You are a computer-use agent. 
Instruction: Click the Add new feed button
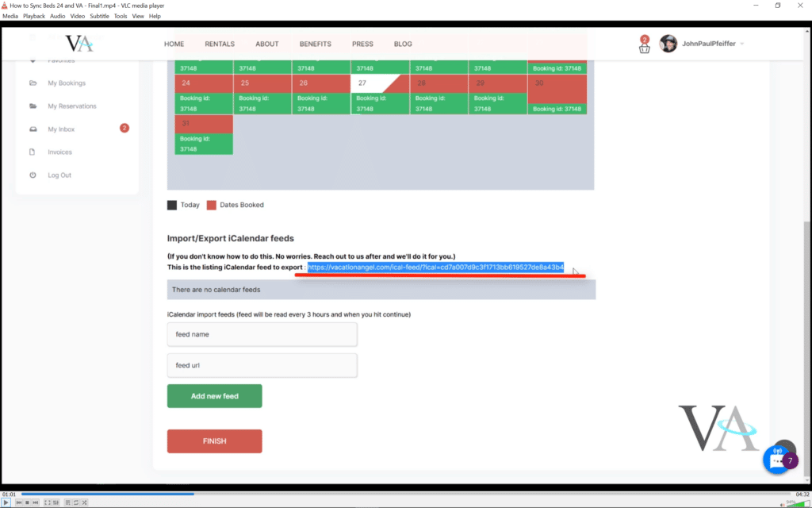214,396
